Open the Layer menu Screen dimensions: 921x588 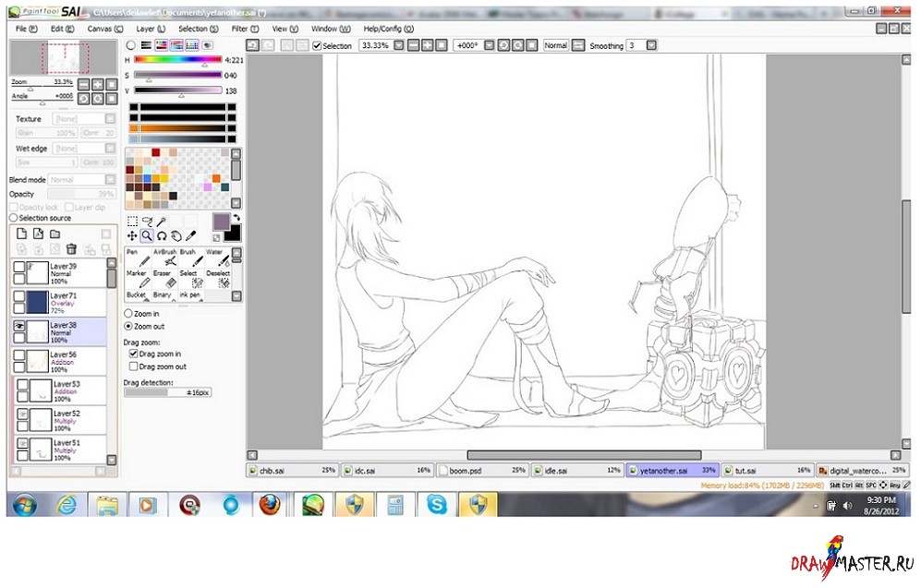tap(151, 29)
